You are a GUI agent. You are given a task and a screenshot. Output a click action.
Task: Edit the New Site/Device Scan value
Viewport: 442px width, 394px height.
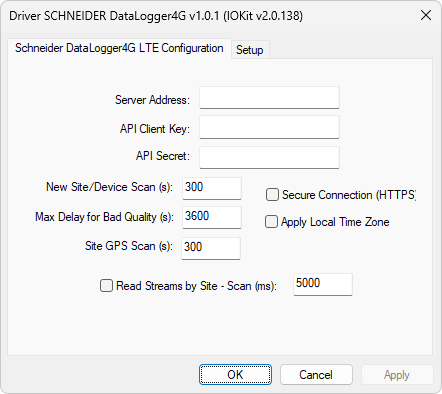tap(212, 189)
